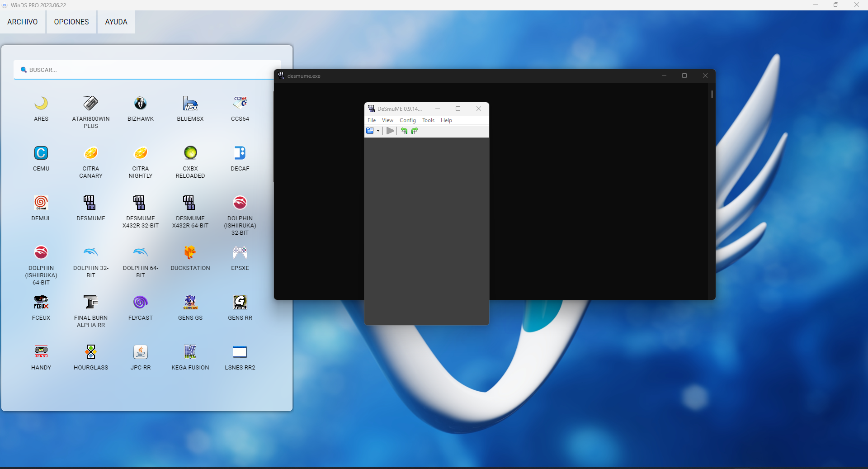This screenshot has height=469, width=868.
Task: Select the KEGA FUSION emulator
Action: (x=190, y=352)
